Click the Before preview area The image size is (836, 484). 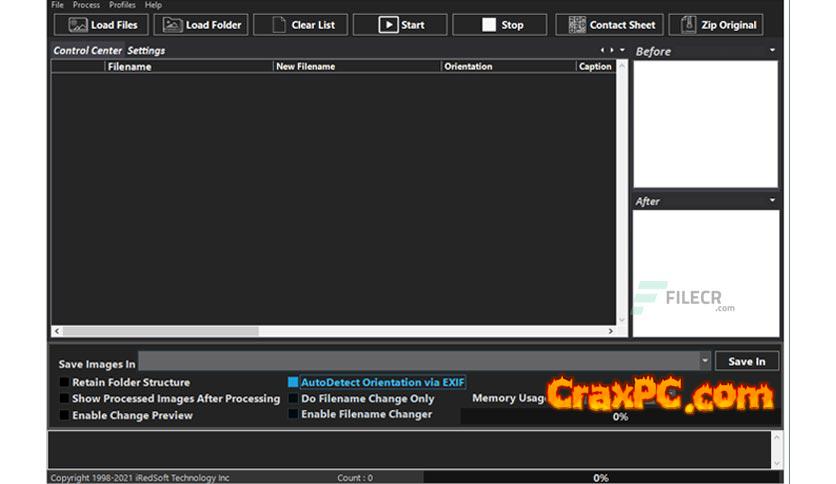tap(705, 124)
